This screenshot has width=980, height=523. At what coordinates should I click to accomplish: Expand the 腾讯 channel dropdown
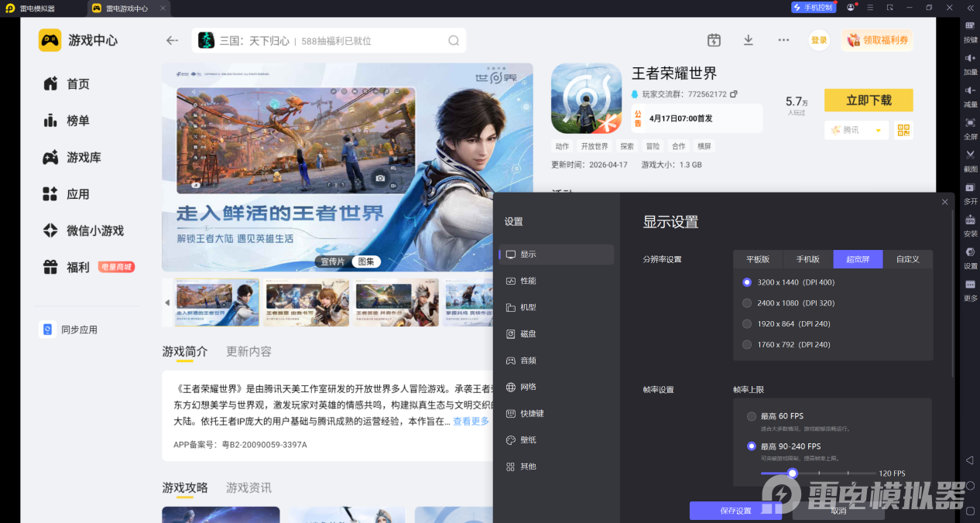coord(856,130)
